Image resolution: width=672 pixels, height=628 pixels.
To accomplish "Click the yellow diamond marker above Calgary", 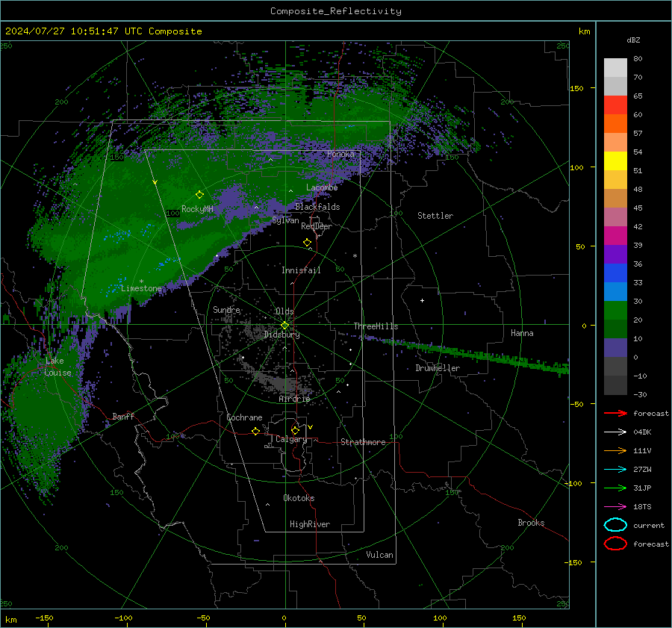I will point(295,430).
